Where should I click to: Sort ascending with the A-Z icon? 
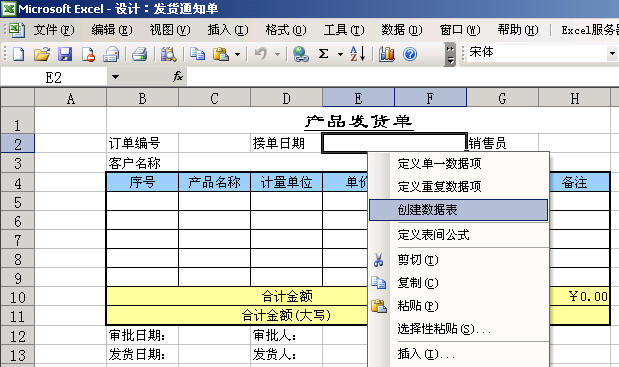click(358, 54)
